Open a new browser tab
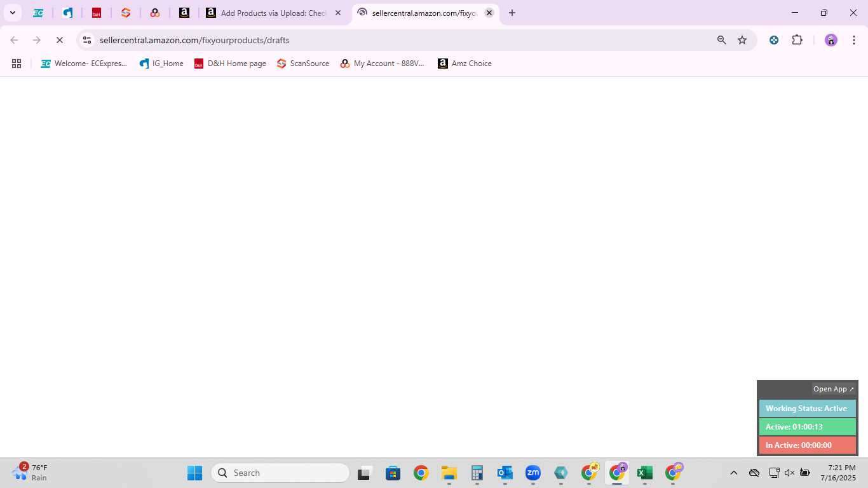 tap(512, 13)
